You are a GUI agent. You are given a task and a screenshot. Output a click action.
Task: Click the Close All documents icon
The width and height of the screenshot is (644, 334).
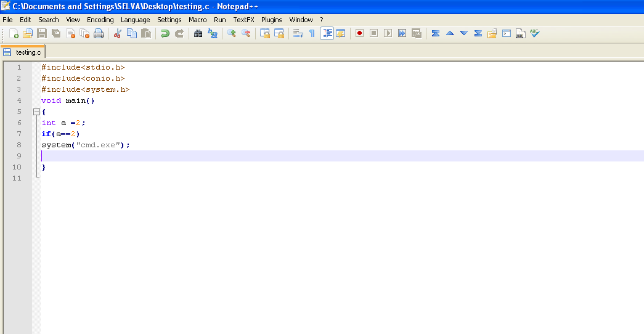point(84,33)
